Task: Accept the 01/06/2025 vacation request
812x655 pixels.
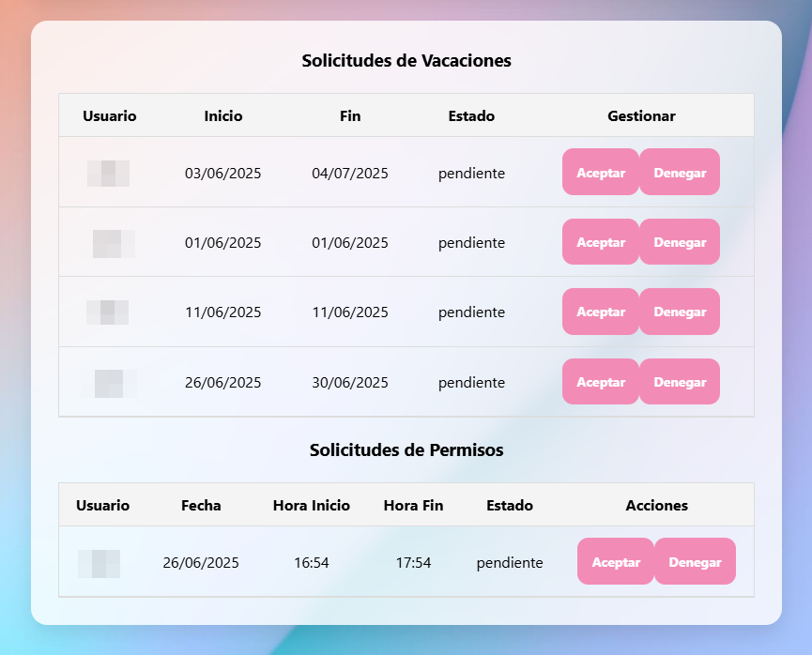Action: pyautogui.click(x=601, y=242)
